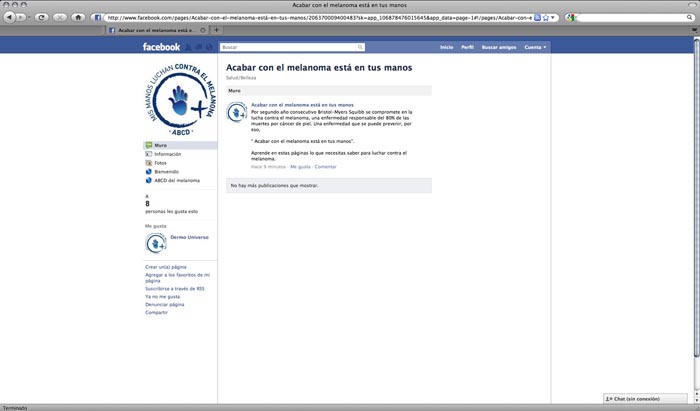Click 'Denunciar página' link
The width and height of the screenshot is (700, 411).
(x=164, y=304)
